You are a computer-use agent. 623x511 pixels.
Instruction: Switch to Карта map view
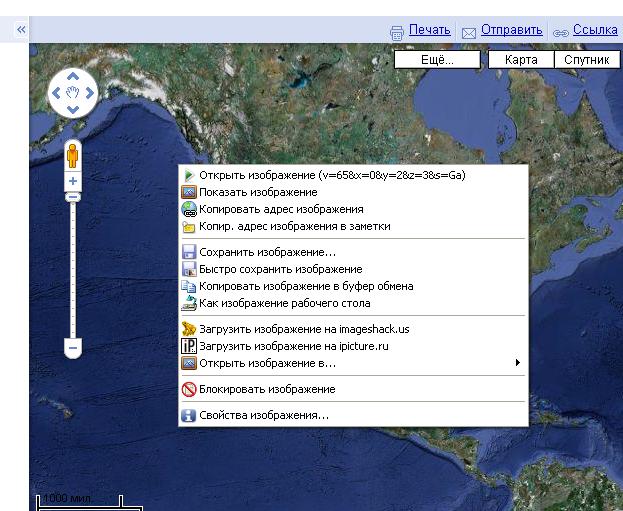(520, 60)
